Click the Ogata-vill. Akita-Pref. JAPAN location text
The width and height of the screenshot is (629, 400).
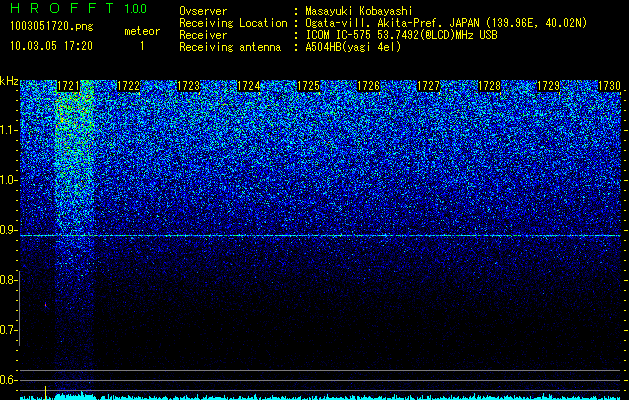(x=445, y=23)
